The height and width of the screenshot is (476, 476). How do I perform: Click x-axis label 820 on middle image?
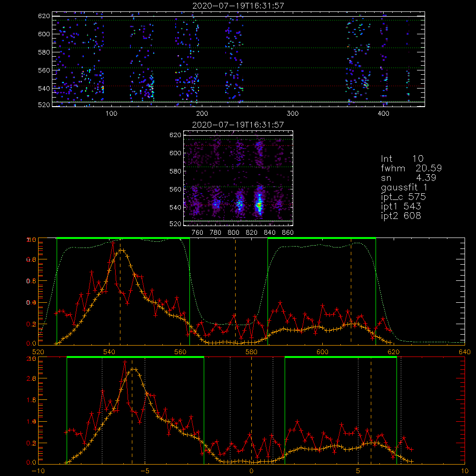coord(251,233)
